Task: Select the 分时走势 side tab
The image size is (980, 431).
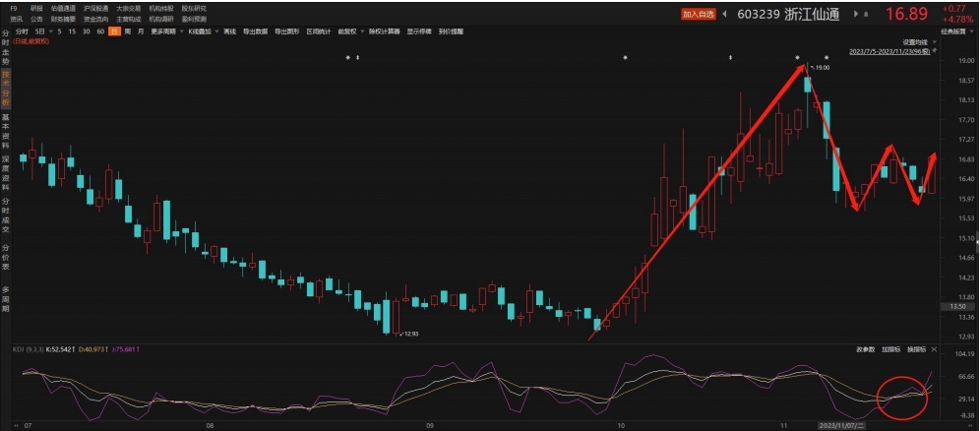Action: (6, 45)
